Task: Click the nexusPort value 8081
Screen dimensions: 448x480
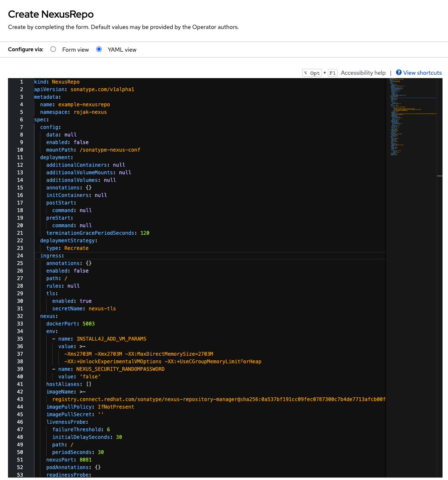Action: coord(85,460)
